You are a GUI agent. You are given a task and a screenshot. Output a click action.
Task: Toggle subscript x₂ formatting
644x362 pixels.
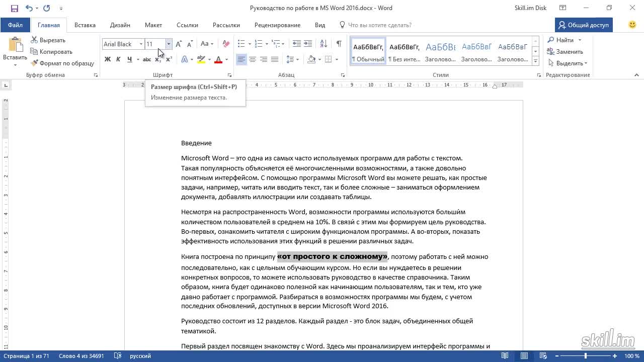(x=158, y=59)
